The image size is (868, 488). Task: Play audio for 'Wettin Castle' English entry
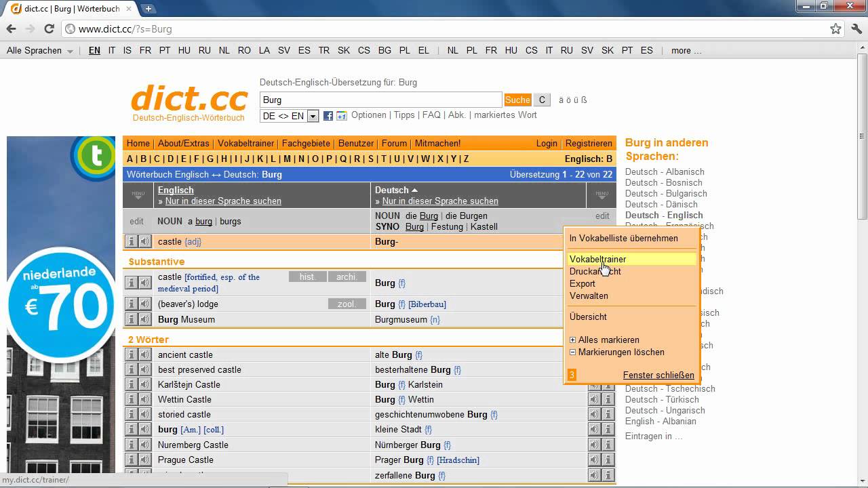tap(144, 399)
